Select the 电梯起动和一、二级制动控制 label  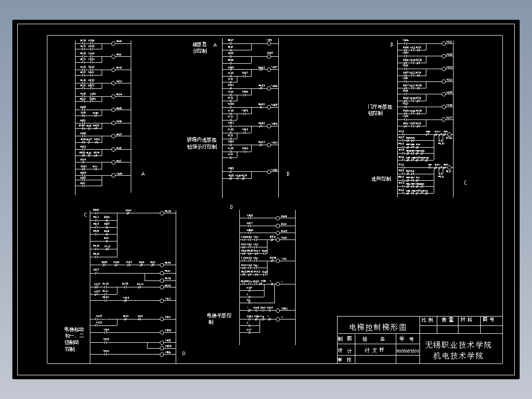click(74, 339)
